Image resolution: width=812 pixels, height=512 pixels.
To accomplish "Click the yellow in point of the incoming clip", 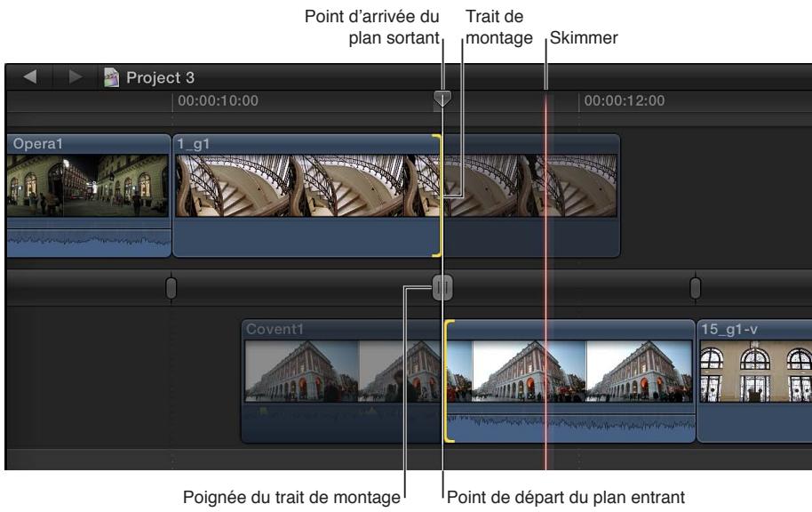I will click(x=449, y=381).
